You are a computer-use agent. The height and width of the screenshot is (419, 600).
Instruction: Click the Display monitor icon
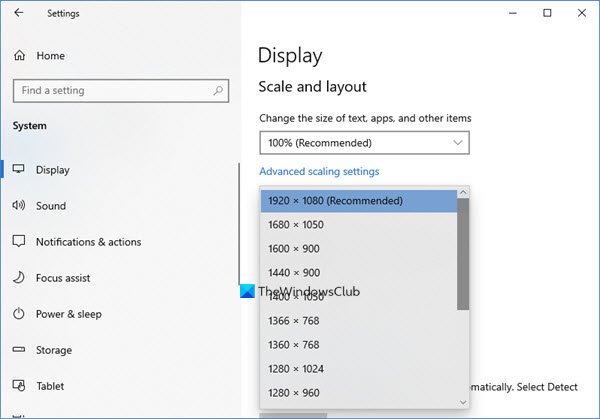pyautogui.click(x=19, y=170)
